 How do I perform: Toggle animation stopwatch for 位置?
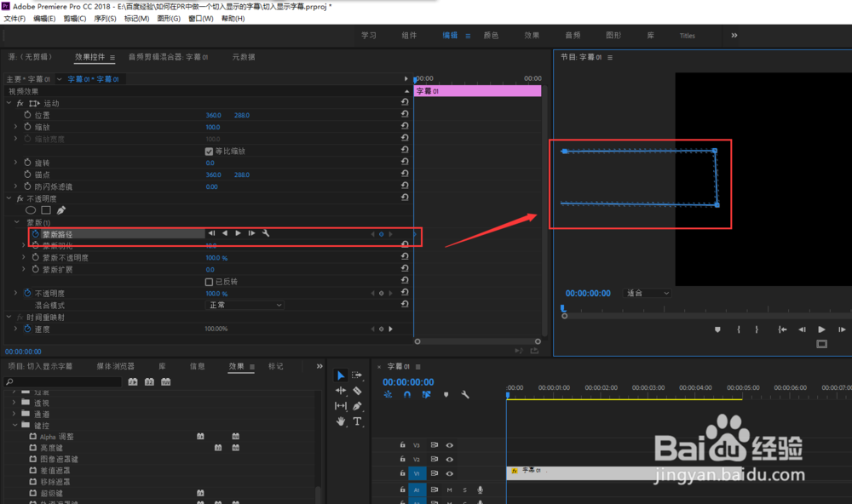(28, 115)
